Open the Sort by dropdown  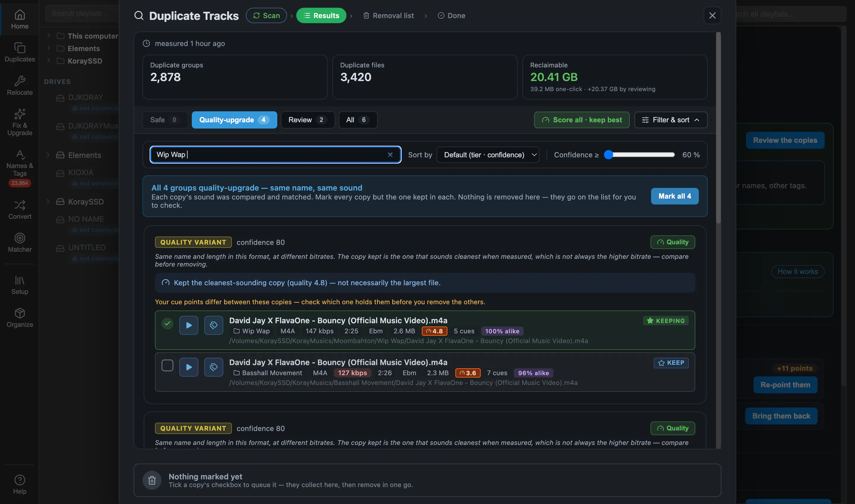point(488,155)
